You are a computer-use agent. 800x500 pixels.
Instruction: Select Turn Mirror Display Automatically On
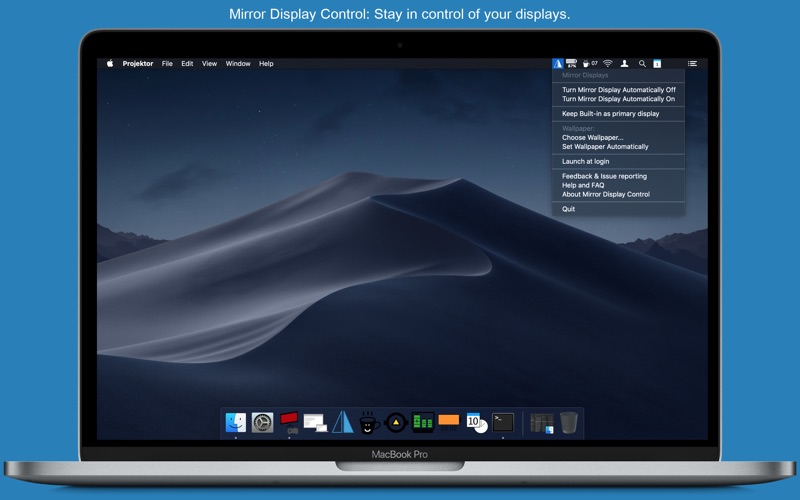tap(618, 99)
